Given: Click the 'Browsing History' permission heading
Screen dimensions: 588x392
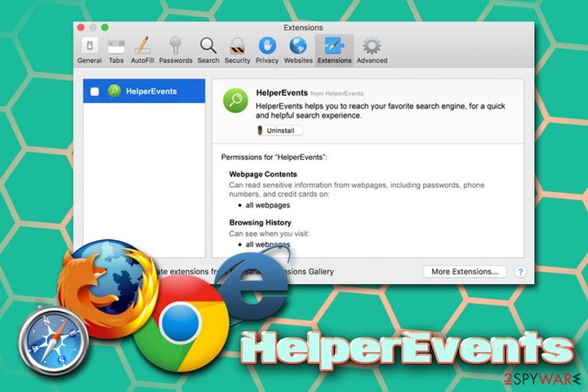Looking at the screenshot, I should [260, 223].
